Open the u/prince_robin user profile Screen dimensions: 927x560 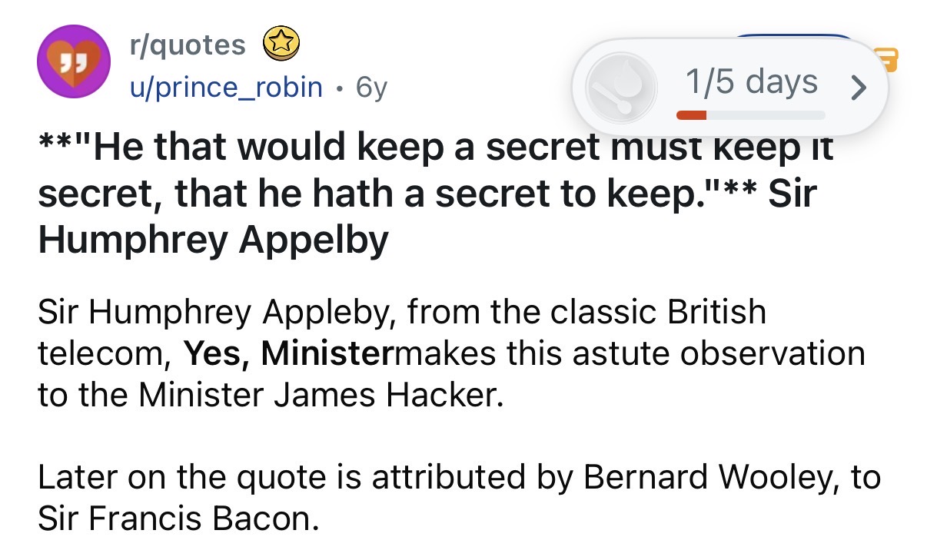coord(225,88)
